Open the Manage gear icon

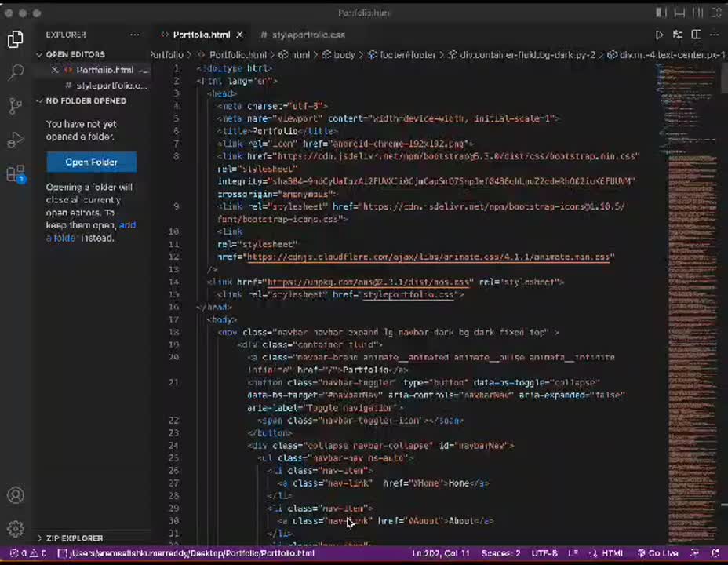pos(16,529)
